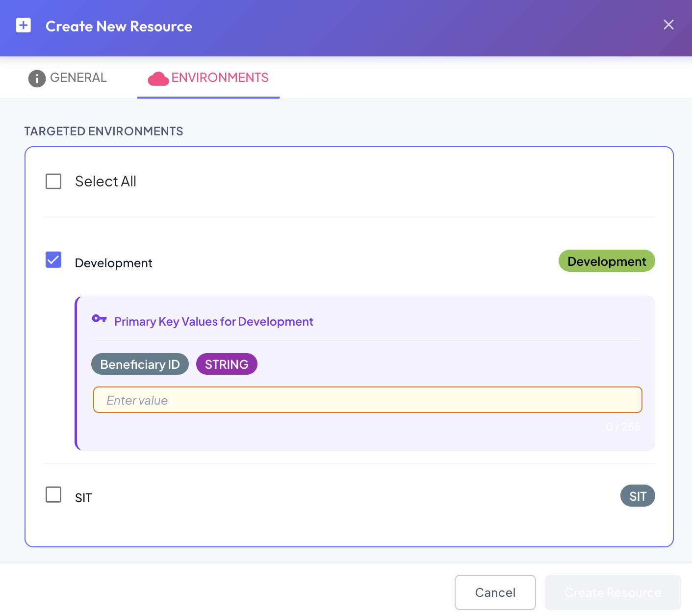Enable the SIT environment checkbox
This screenshot has height=616, width=692.
coord(53,494)
